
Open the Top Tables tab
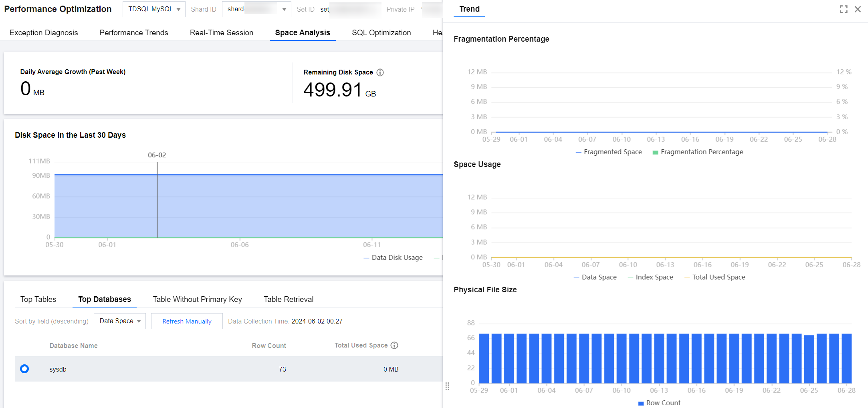(38, 299)
